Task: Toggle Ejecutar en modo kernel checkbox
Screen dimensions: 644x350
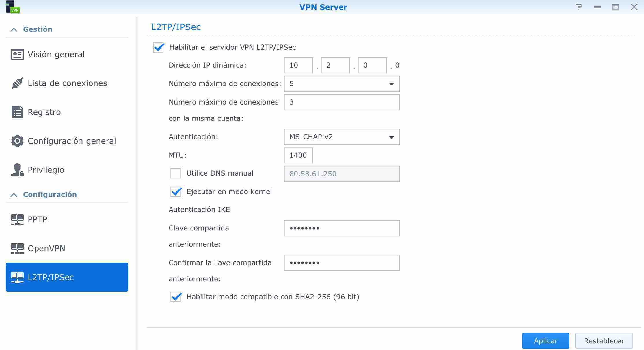Action: pyautogui.click(x=176, y=192)
